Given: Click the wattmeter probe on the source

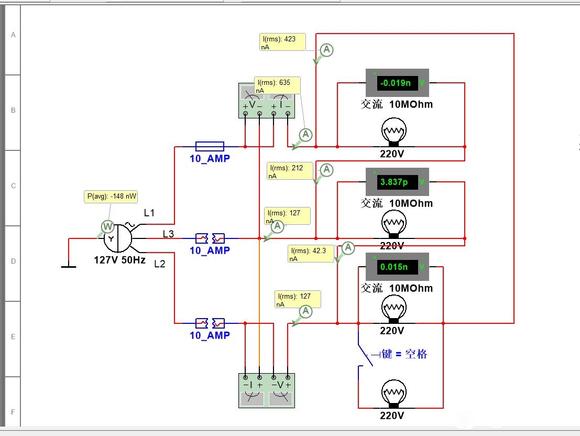Looking at the screenshot, I should (107, 226).
